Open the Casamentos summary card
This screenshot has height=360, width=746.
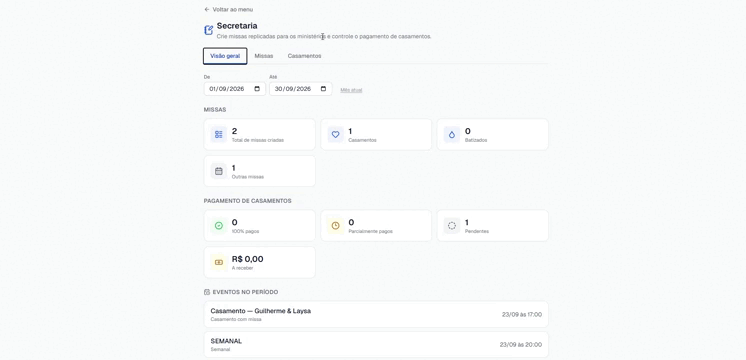(376, 135)
